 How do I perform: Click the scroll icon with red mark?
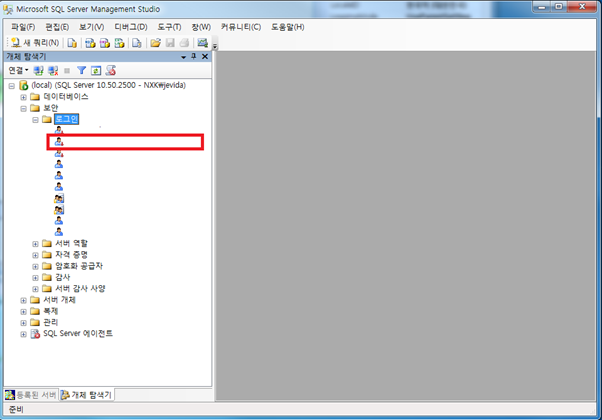pos(111,70)
